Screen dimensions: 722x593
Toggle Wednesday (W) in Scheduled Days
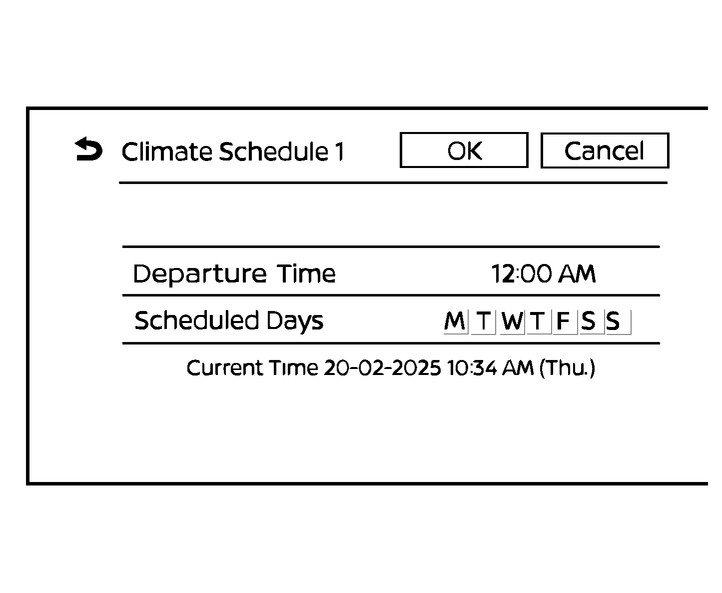pos(512,321)
